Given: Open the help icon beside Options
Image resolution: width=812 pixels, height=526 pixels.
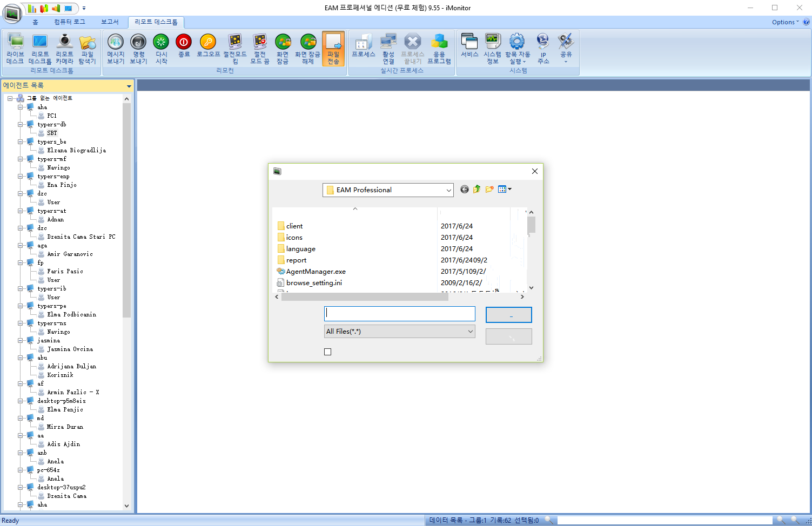Looking at the screenshot, I should 806,22.
